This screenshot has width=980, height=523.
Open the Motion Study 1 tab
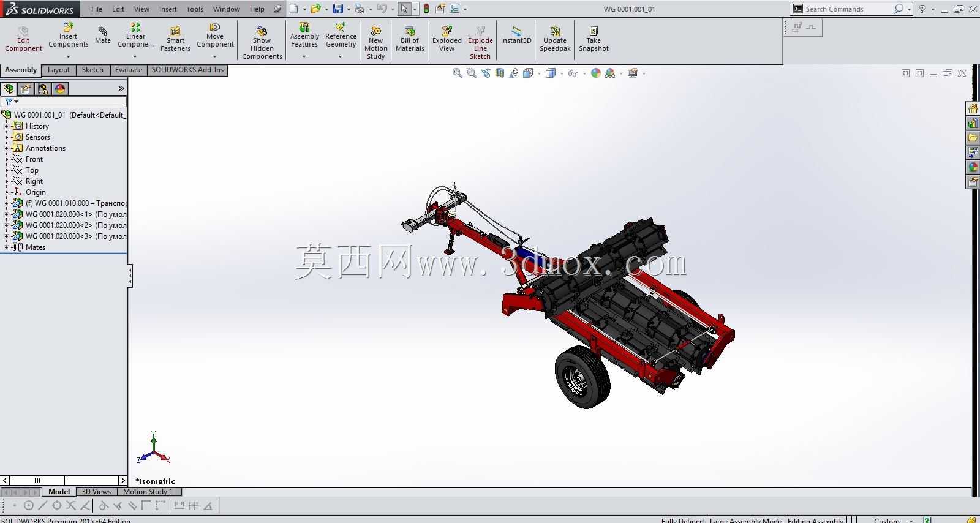pyautogui.click(x=148, y=492)
